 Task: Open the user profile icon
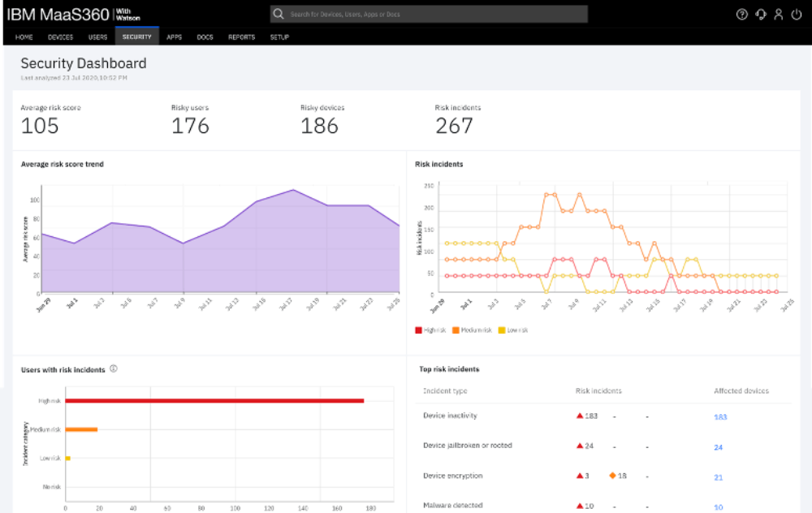778,14
